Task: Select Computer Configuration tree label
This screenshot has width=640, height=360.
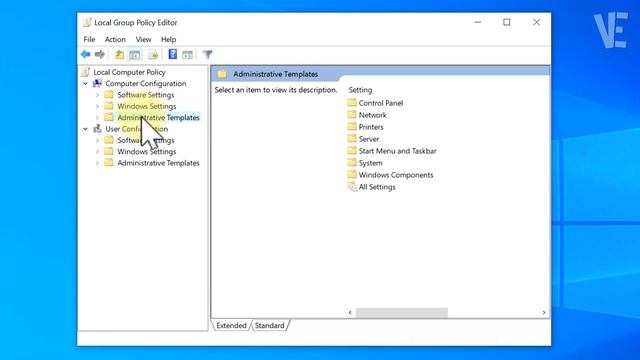Action: pyautogui.click(x=146, y=83)
